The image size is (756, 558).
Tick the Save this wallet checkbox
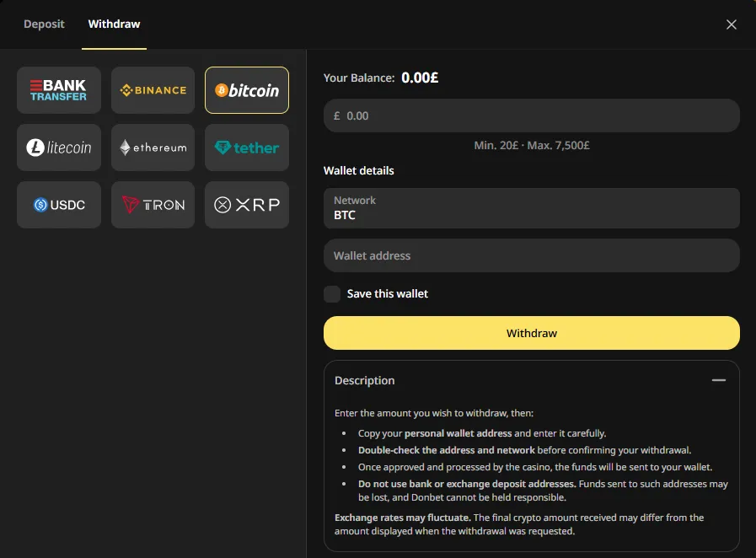(x=332, y=293)
